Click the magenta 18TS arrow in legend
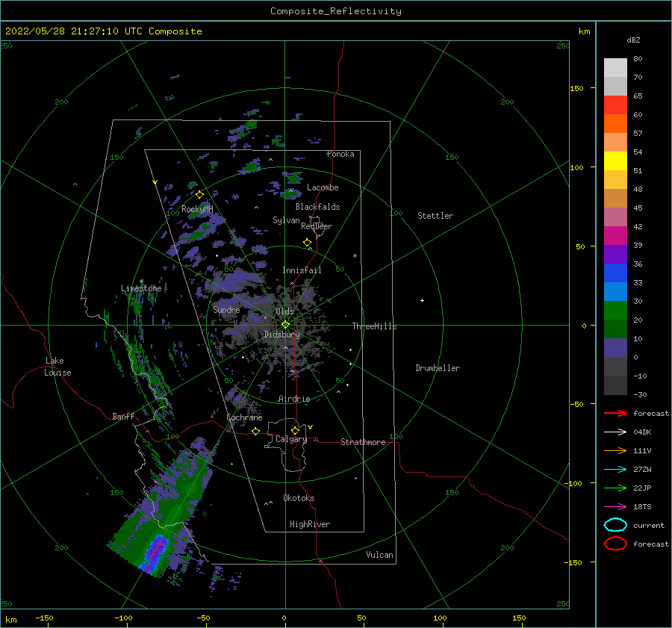672x628 pixels. point(615,506)
